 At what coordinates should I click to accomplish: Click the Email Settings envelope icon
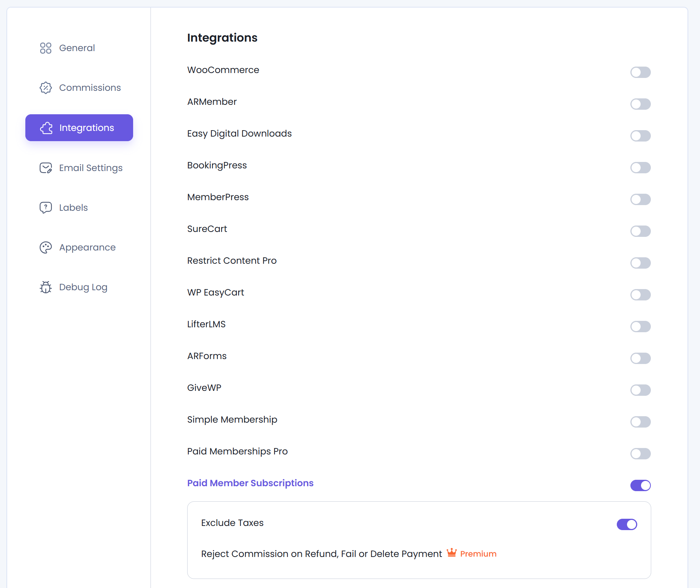pyautogui.click(x=46, y=168)
